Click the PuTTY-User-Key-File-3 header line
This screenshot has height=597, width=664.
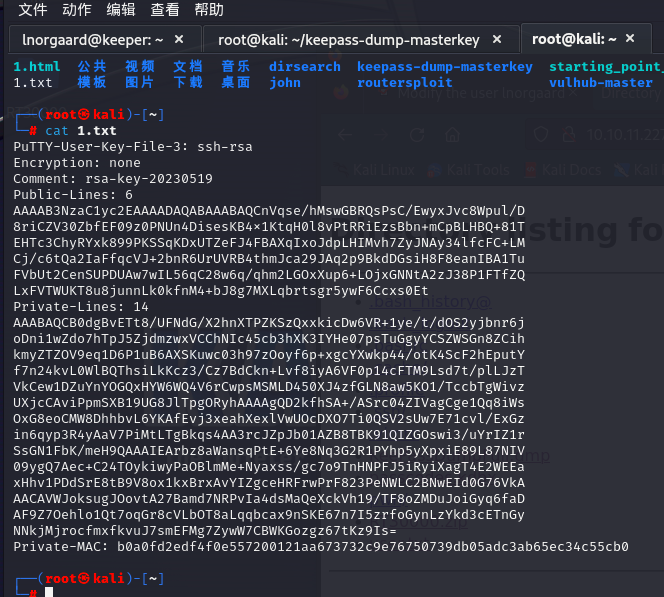coord(133,147)
